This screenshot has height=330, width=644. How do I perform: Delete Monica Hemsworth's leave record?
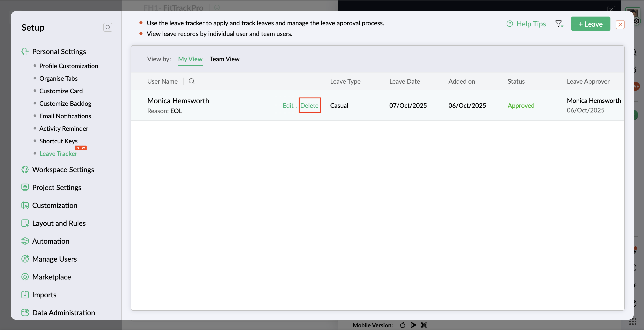point(309,106)
